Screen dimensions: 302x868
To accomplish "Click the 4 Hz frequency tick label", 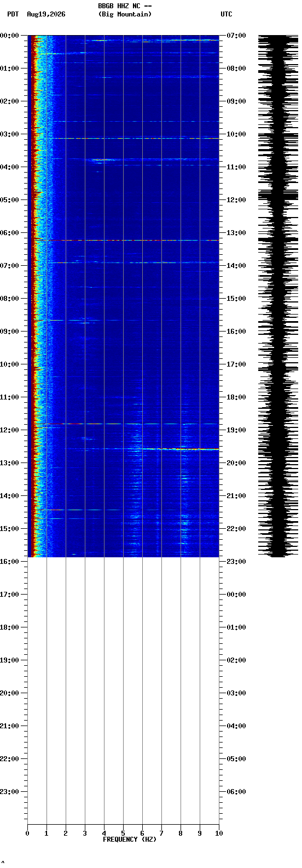I will point(104,833).
